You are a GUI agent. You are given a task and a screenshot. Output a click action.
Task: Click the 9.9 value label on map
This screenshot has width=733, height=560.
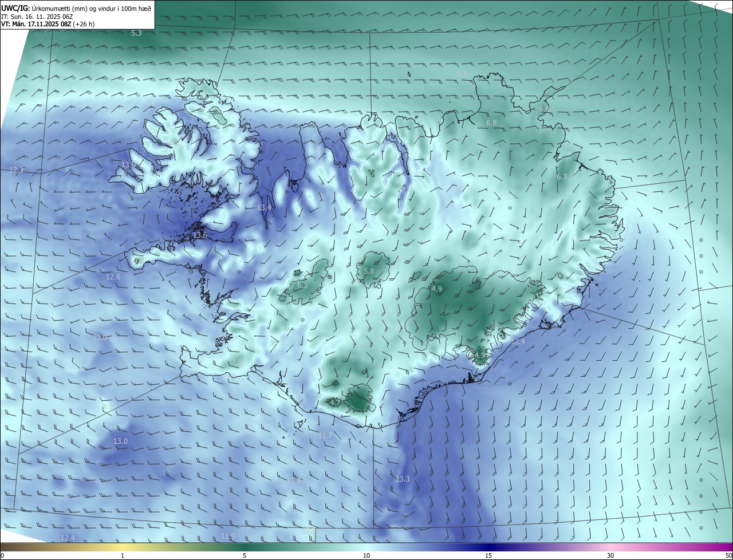coord(107,406)
